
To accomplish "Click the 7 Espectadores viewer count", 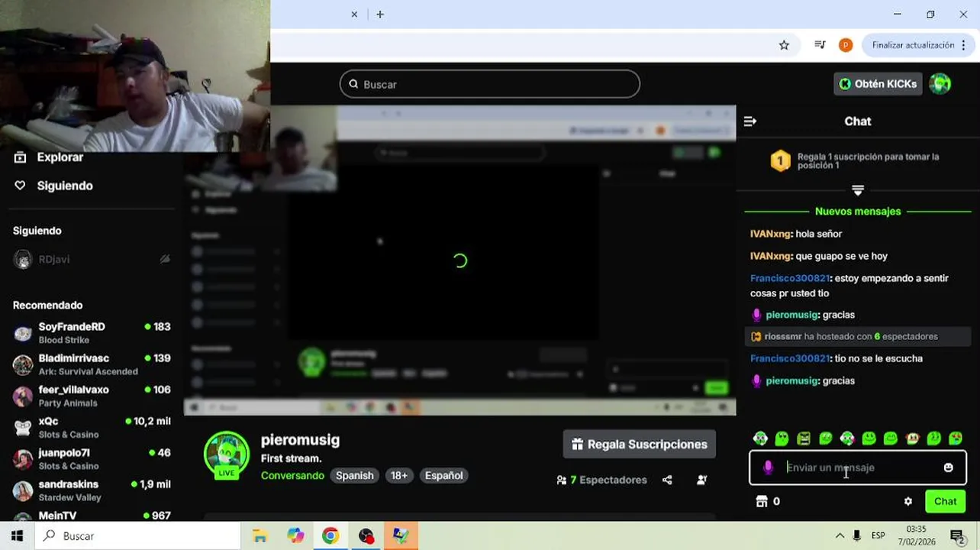I will pos(601,480).
